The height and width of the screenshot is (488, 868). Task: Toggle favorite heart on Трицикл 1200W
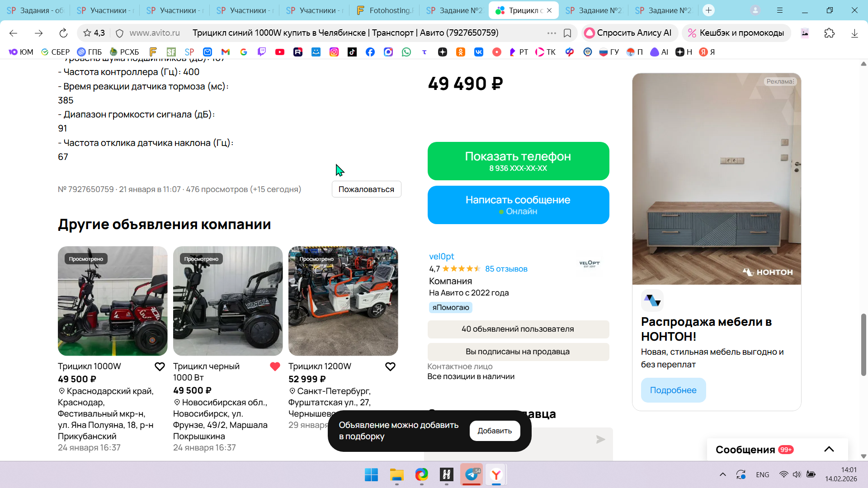tap(390, 366)
